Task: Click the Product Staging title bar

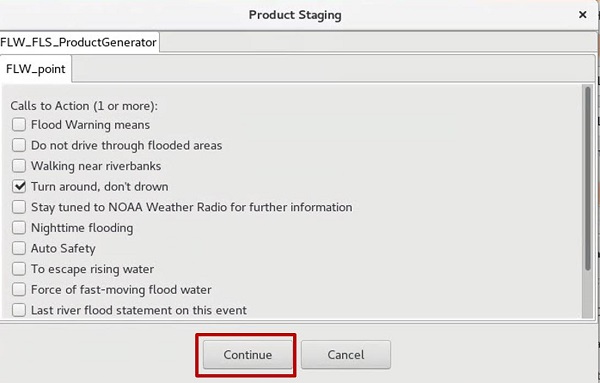Action: click(295, 15)
